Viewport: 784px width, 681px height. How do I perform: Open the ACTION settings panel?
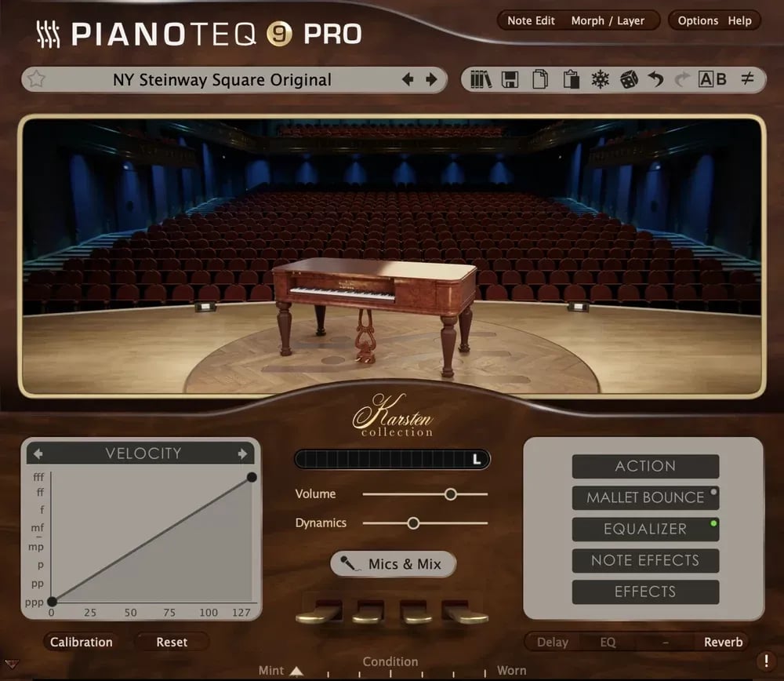[645, 466]
